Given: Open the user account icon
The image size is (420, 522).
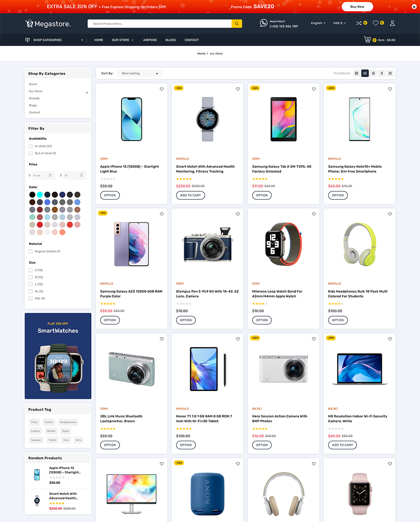Looking at the screenshot, I should point(392,23).
